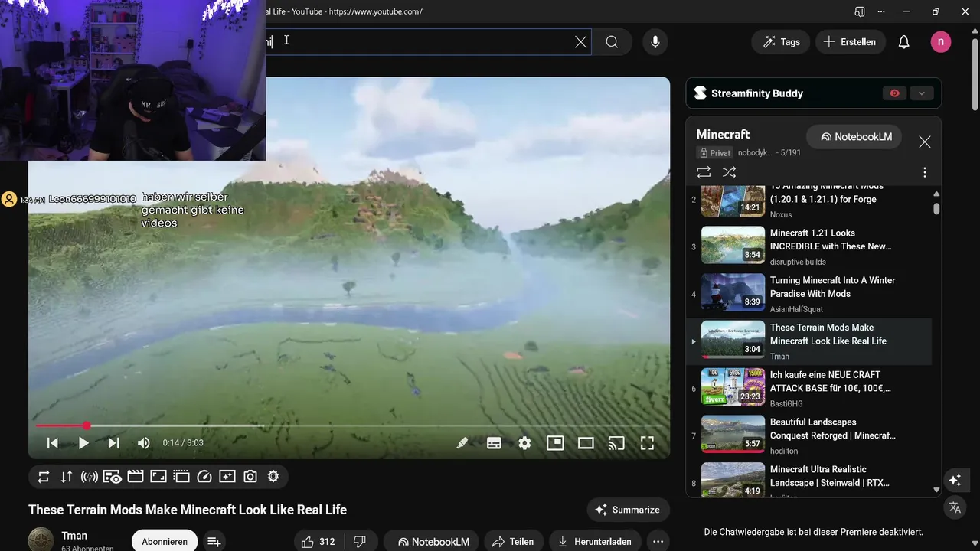Click the Privat privacy badge

tap(715, 153)
